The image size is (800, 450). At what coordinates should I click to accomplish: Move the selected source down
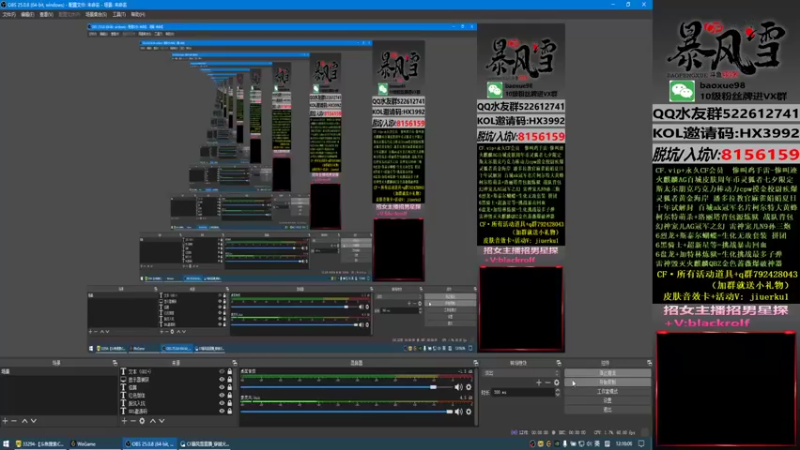tap(162, 421)
